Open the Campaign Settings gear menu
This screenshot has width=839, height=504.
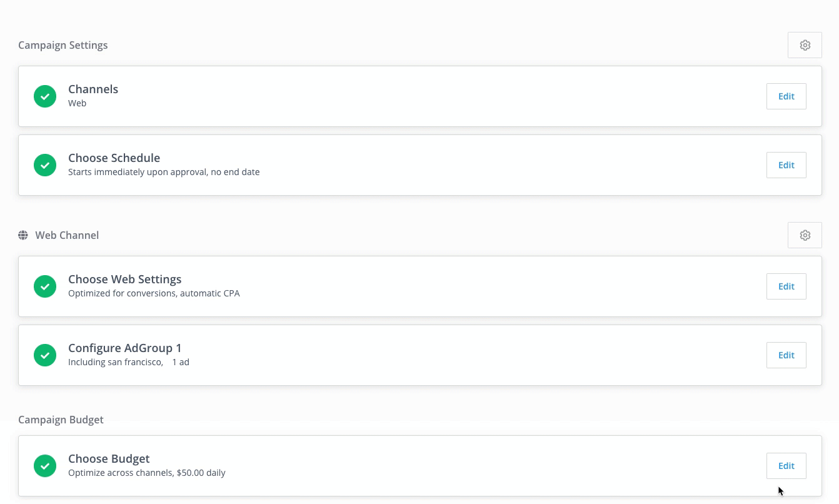805,45
